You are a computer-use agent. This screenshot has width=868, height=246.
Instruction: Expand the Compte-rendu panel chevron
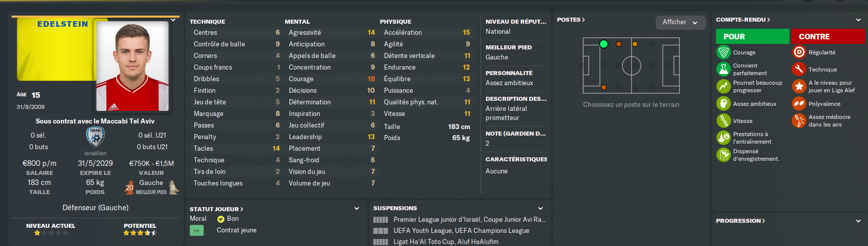(858, 20)
